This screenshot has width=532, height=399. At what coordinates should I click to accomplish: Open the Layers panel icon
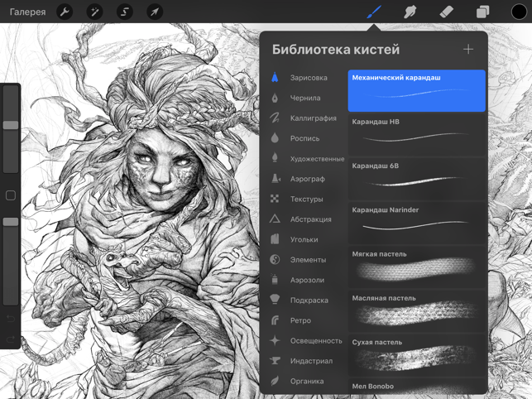point(483,12)
